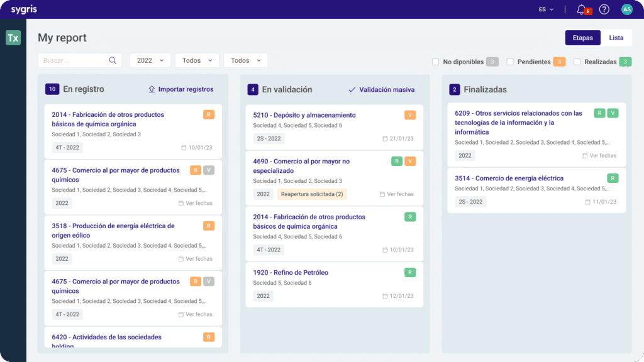Open the ES language selector
The height and width of the screenshot is (362, 644).
(546, 9)
